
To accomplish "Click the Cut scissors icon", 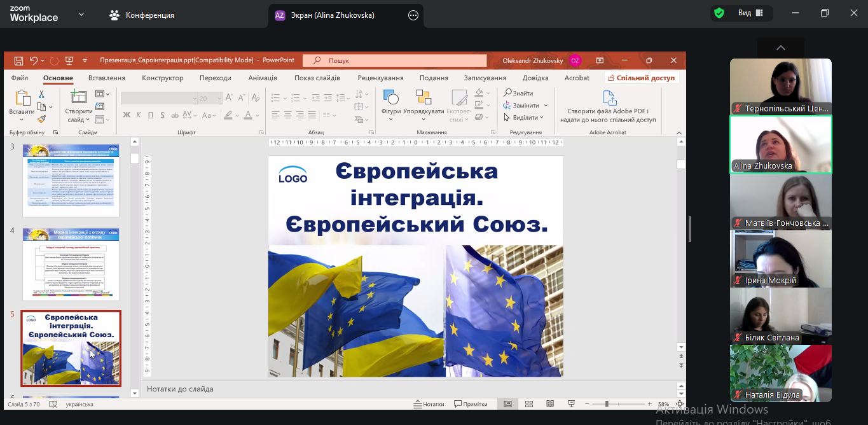I will pos(41,94).
